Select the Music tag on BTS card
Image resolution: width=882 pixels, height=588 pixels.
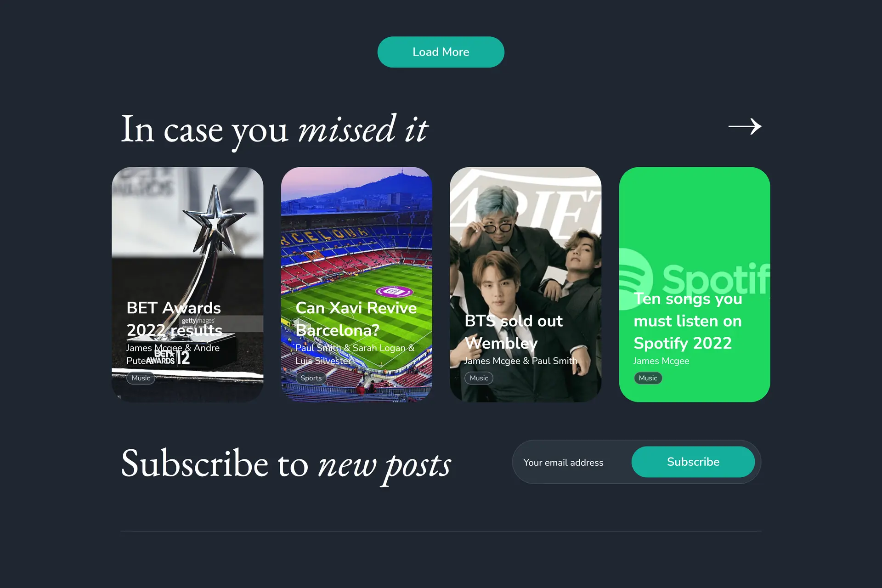click(479, 378)
